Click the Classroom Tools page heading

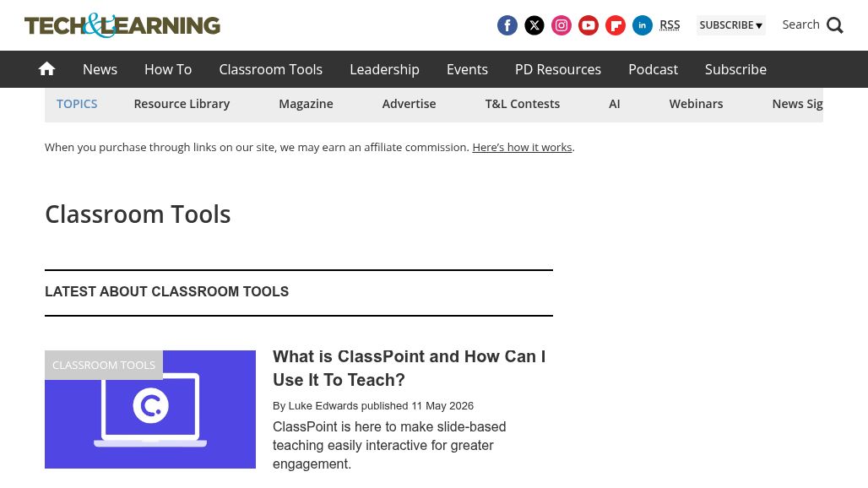tap(138, 214)
